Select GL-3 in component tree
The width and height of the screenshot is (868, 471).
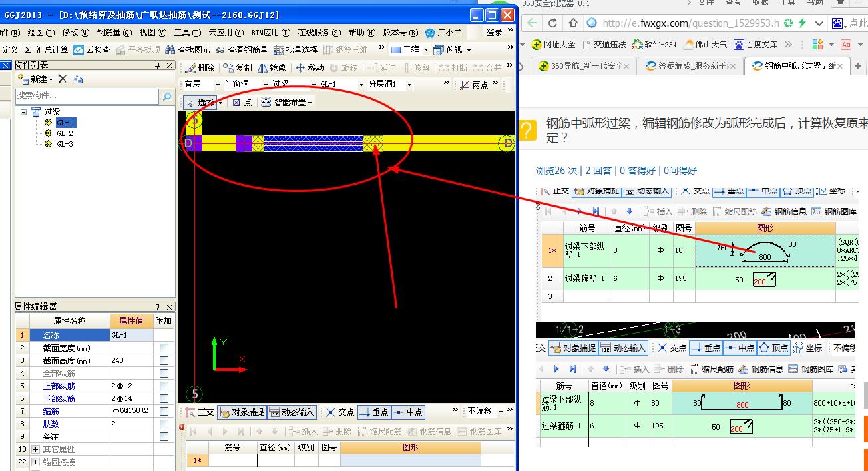[65, 144]
